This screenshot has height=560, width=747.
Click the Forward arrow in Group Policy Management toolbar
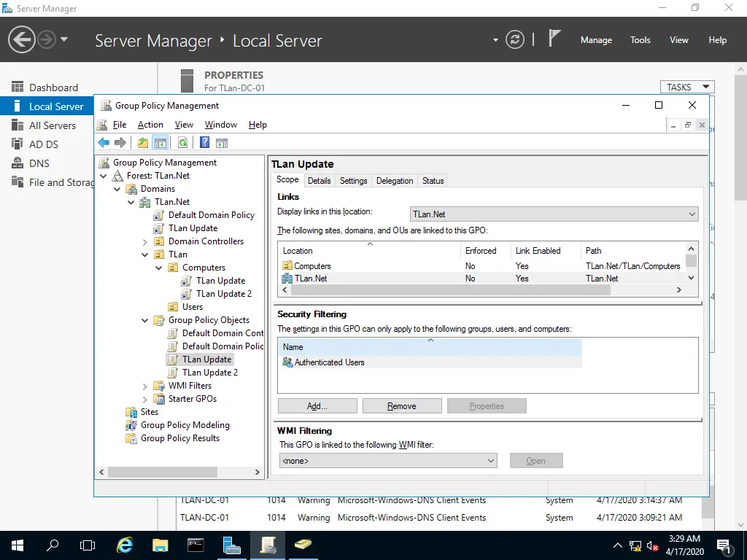[120, 142]
